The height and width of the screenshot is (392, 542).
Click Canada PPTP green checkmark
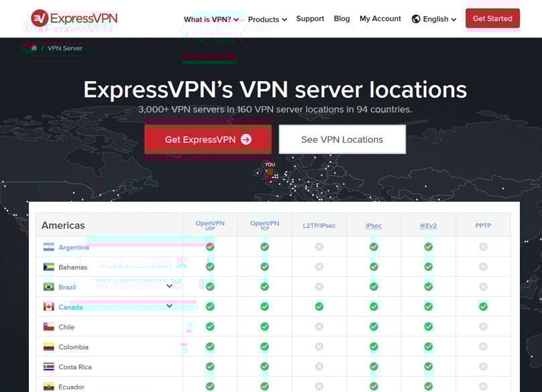pyautogui.click(x=483, y=307)
